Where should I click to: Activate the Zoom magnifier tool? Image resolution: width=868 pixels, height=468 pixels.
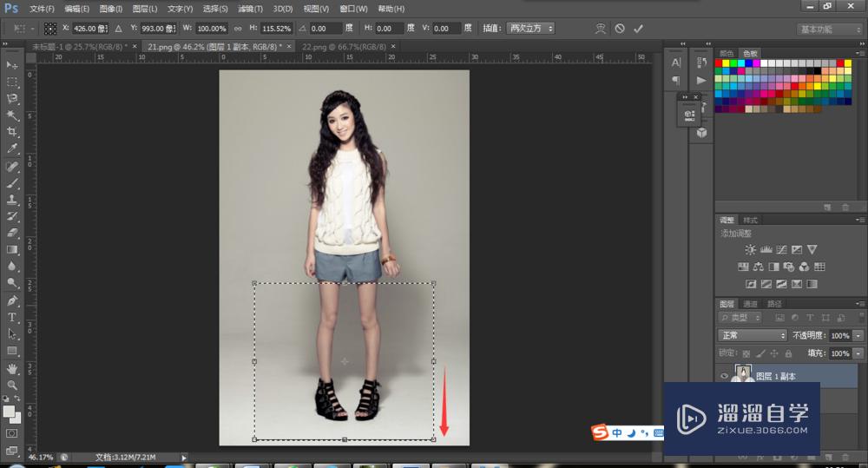point(12,385)
